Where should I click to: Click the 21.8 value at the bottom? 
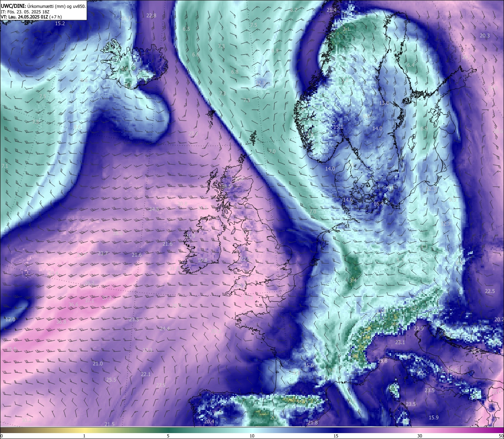[313, 423]
